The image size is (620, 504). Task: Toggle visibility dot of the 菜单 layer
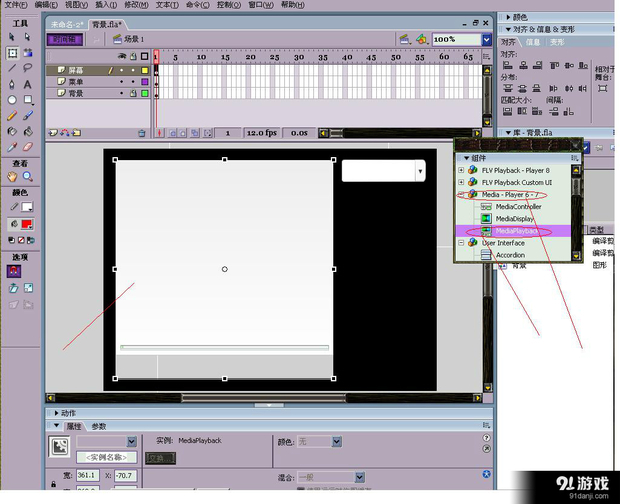point(121,82)
